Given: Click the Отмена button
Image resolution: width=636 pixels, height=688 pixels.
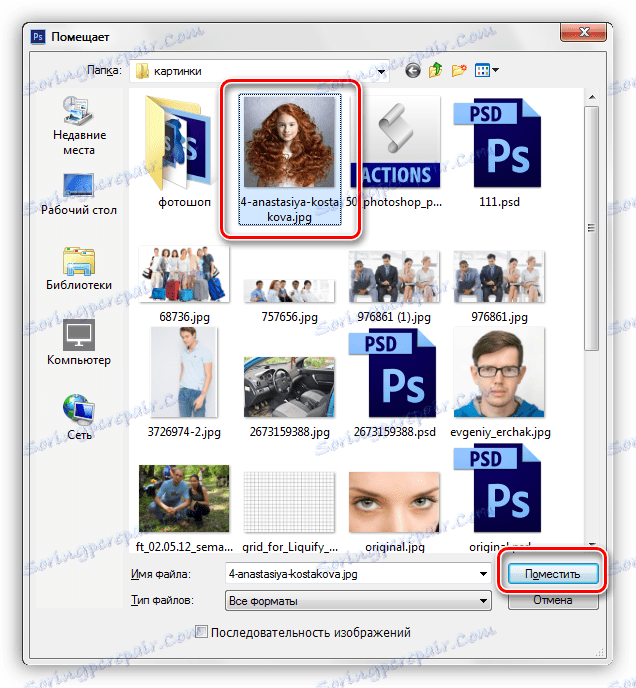Looking at the screenshot, I should point(553,600).
